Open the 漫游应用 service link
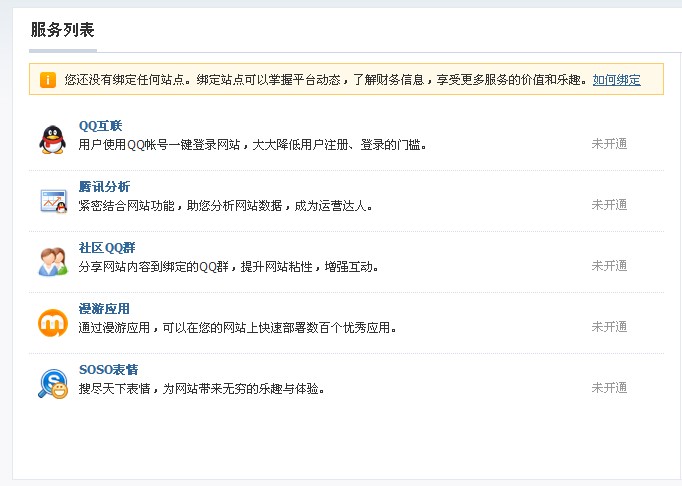Viewport: 682px width, 486px height. (x=104, y=308)
